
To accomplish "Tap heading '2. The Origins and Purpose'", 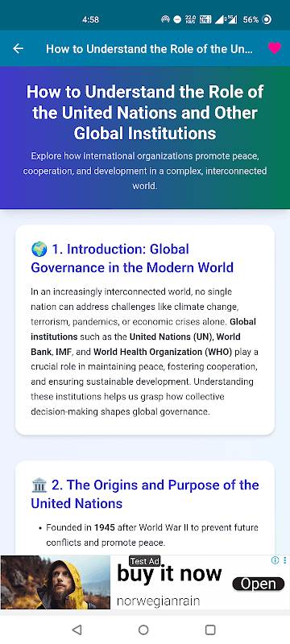I will [x=145, y=494].
